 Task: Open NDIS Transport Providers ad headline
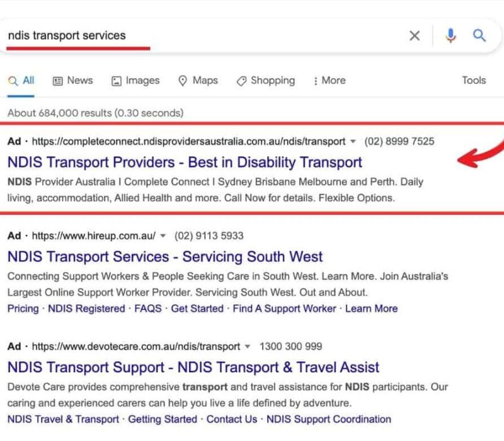click(185, 163)
